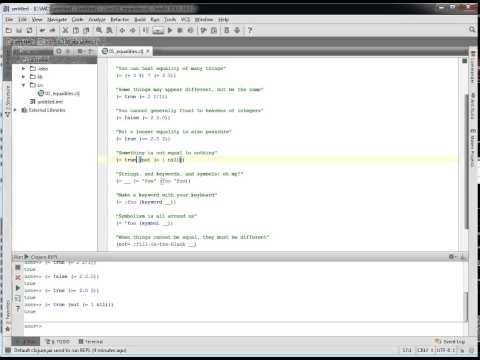Switch to the TODO tool window tab
The image size is (480, 360).
tap(58, 342)
